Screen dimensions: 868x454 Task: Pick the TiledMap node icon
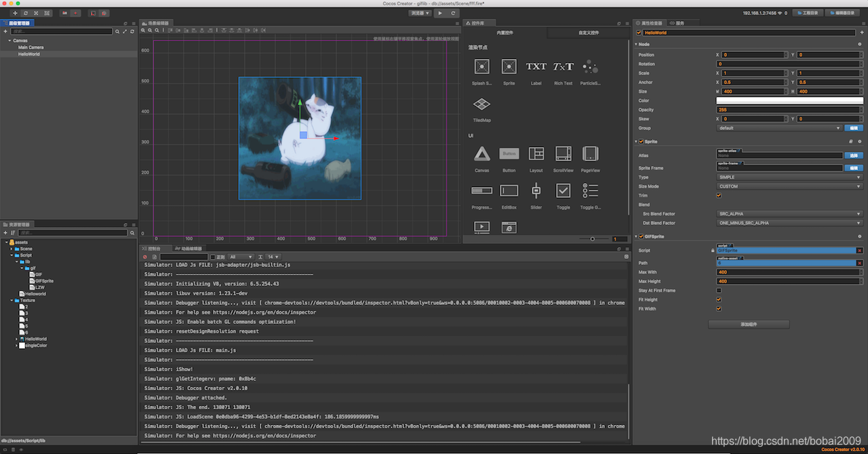click(481, 104)
